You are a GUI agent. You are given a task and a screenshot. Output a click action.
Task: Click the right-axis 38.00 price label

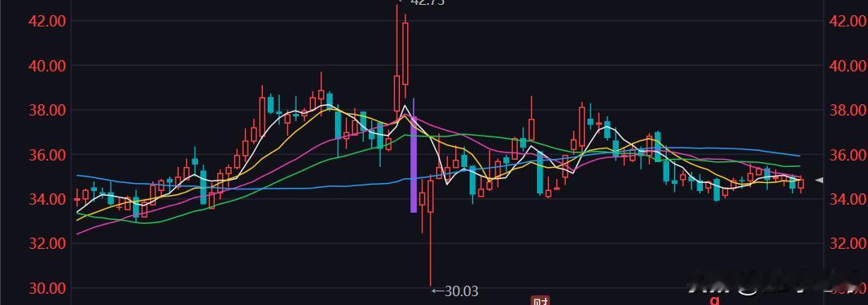(847, 110)
